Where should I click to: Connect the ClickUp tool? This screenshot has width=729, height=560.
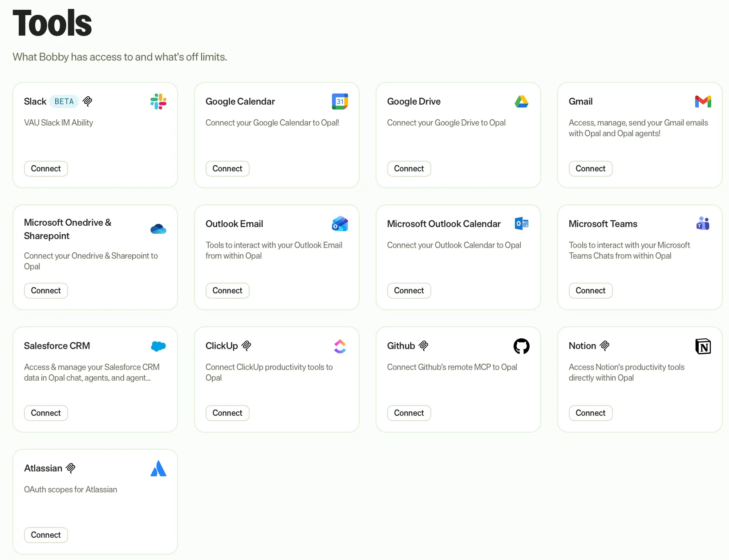click(x=227, y=413)
